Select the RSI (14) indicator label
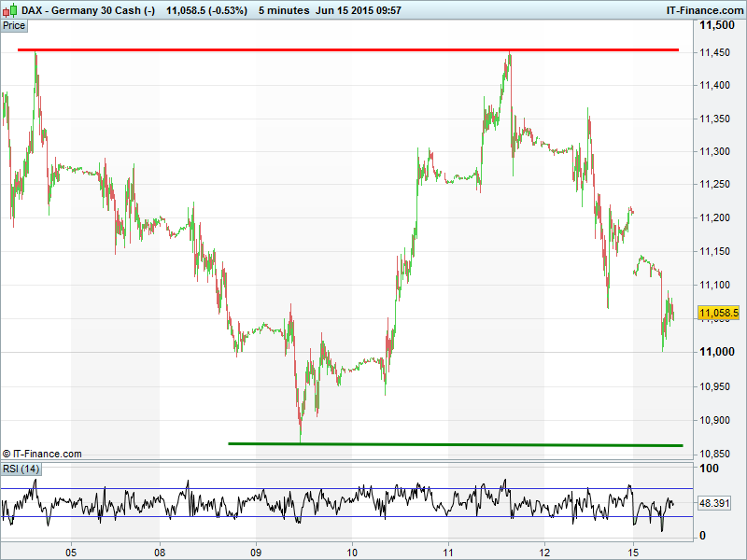 (21, 469)
